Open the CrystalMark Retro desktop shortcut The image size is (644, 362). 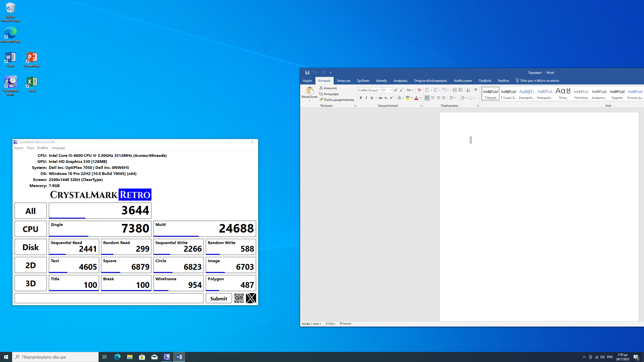pos(10,86)
